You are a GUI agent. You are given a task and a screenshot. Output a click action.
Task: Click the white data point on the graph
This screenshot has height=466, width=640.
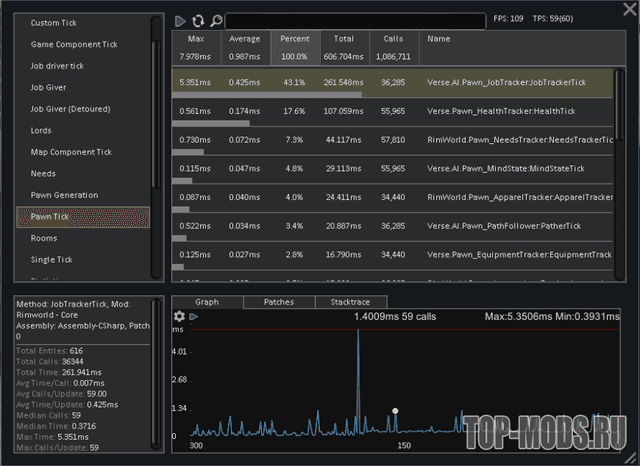395,411
